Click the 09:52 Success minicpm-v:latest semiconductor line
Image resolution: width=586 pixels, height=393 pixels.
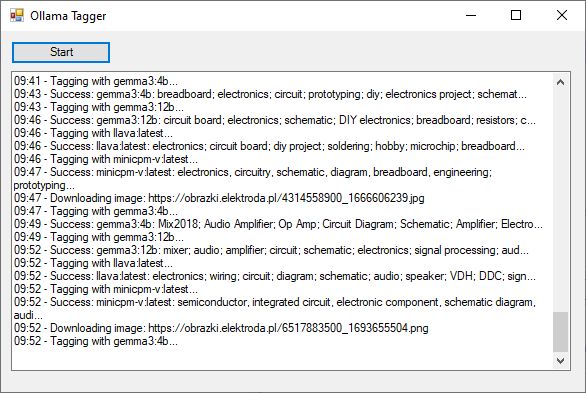(275, 302)
